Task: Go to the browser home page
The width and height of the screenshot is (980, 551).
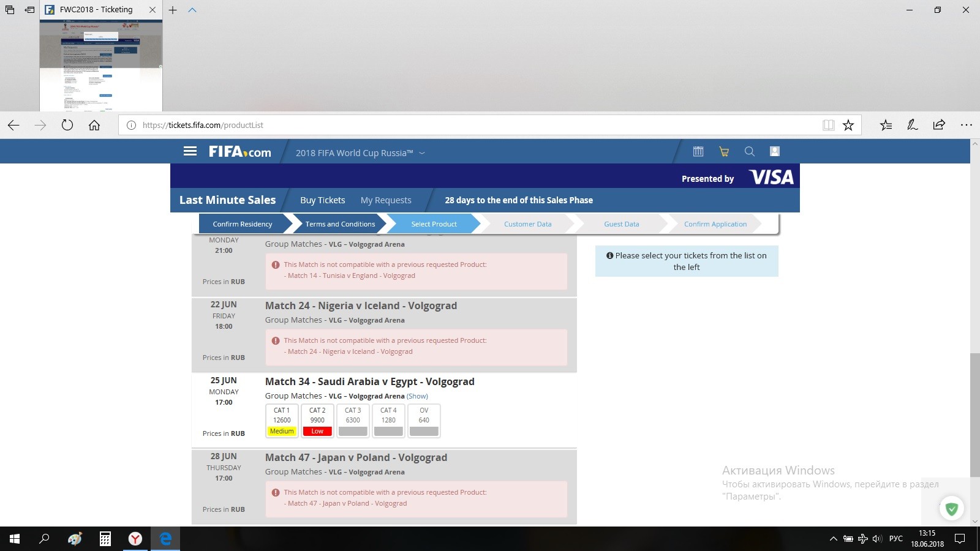Action: coord(94,125)
